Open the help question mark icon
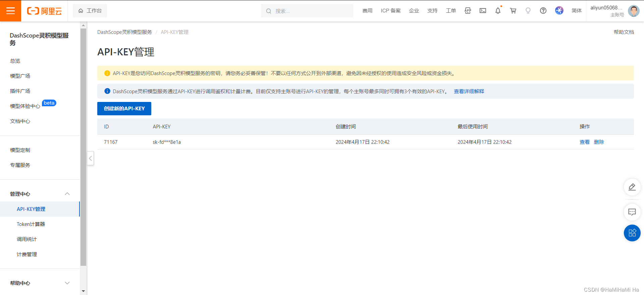The image size is (644, 295). [543, 11]
